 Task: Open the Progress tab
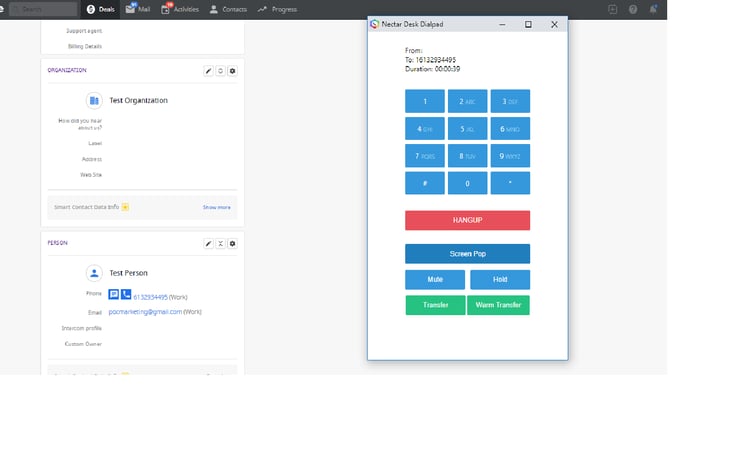pos(277,9)
